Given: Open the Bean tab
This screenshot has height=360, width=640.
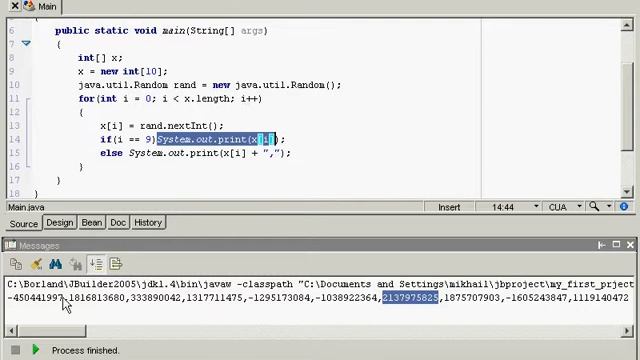Looking at the screenshot, I should pyautogui.click(x=92, y=222).
